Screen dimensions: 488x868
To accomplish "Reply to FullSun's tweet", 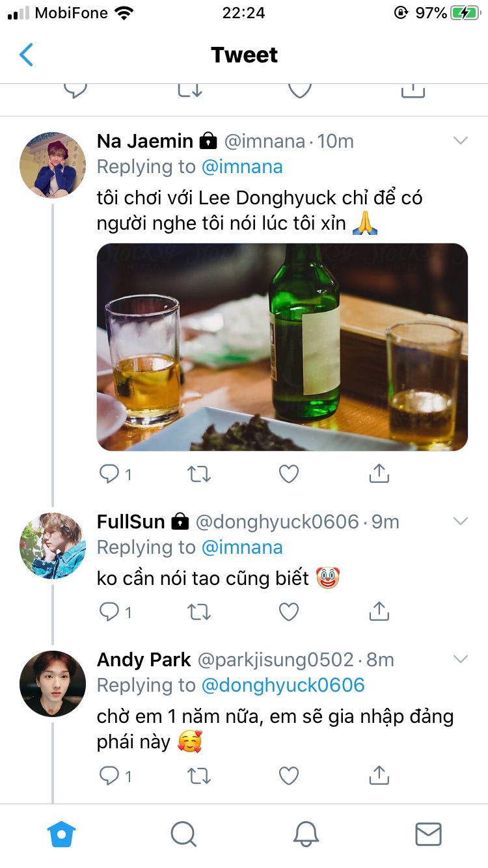I will pyautogui.click(x=109, y=612).
